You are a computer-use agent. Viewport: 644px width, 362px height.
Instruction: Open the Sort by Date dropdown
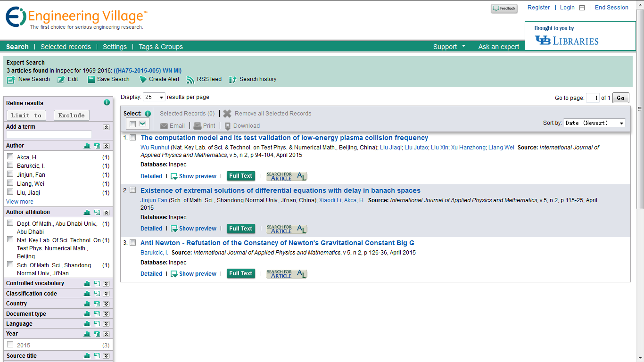[594, 123]
